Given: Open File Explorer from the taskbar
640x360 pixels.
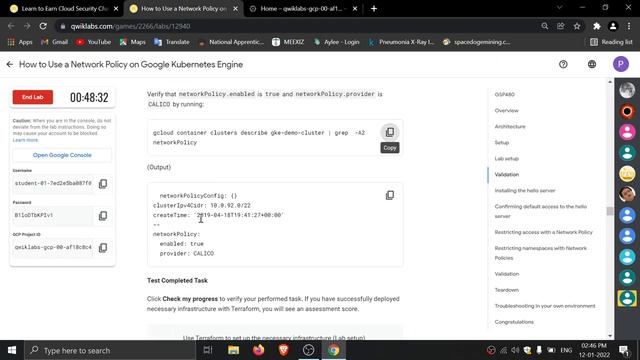Looking at the screenshot, I should [x=233, y=350].
